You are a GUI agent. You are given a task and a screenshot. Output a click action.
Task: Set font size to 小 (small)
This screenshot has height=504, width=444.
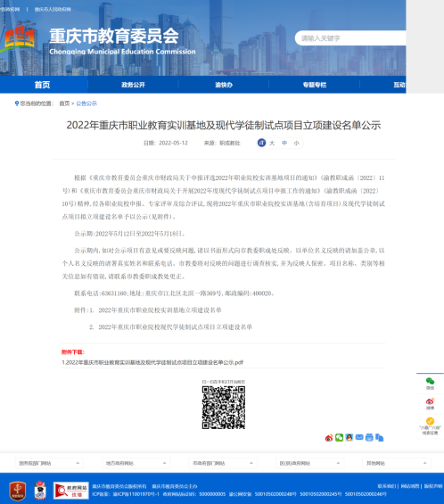pyautogui.click(x=296, y=143)
